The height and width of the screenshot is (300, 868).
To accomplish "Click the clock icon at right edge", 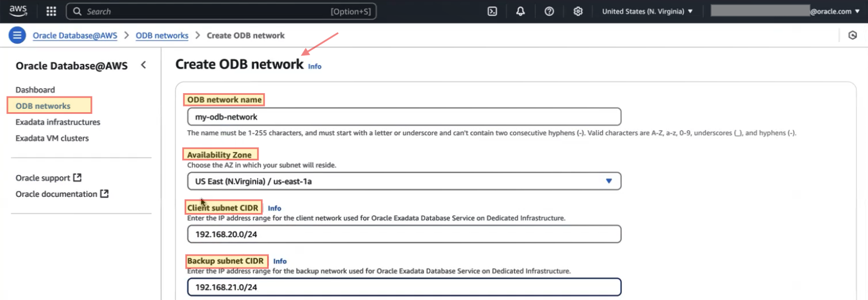I will click(852, 35).
